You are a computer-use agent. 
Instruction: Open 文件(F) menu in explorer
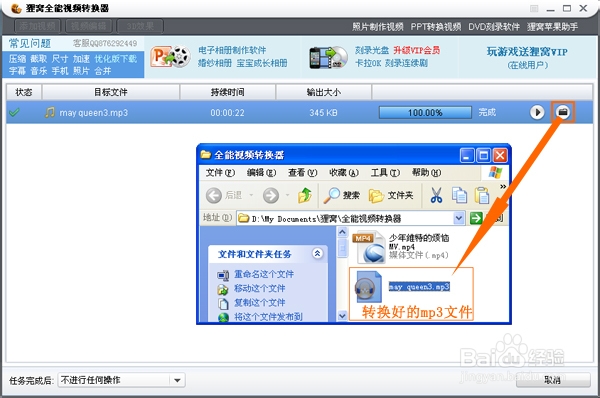pos(220,173)
